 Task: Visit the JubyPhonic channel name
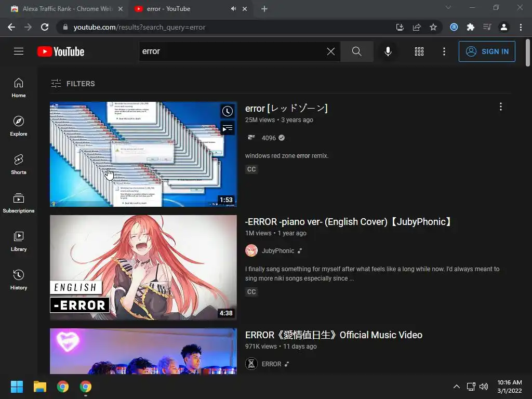pos(278,251)
